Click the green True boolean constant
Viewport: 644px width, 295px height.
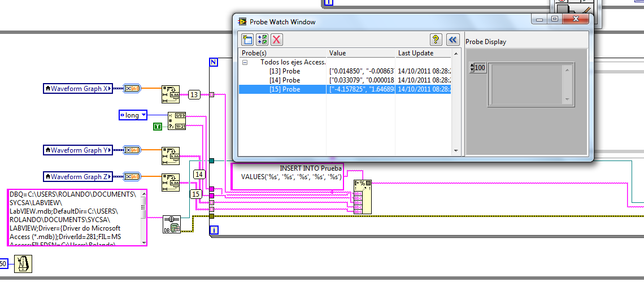[x=158, y=126]
